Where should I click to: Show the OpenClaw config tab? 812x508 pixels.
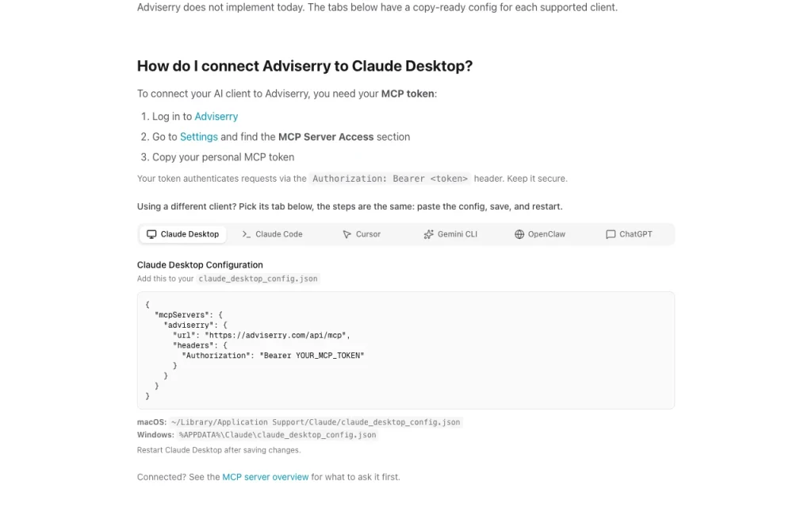tap(539, 234)
